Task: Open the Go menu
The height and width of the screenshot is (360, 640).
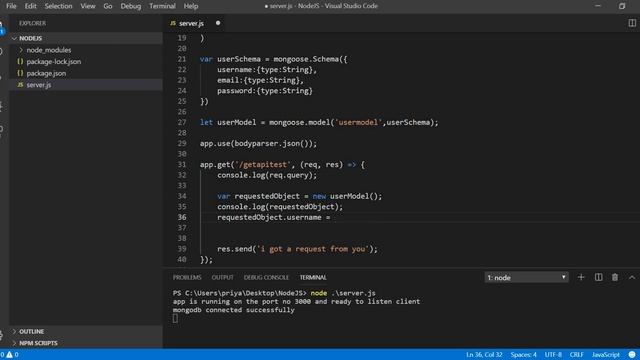Action: click(108, 6)
